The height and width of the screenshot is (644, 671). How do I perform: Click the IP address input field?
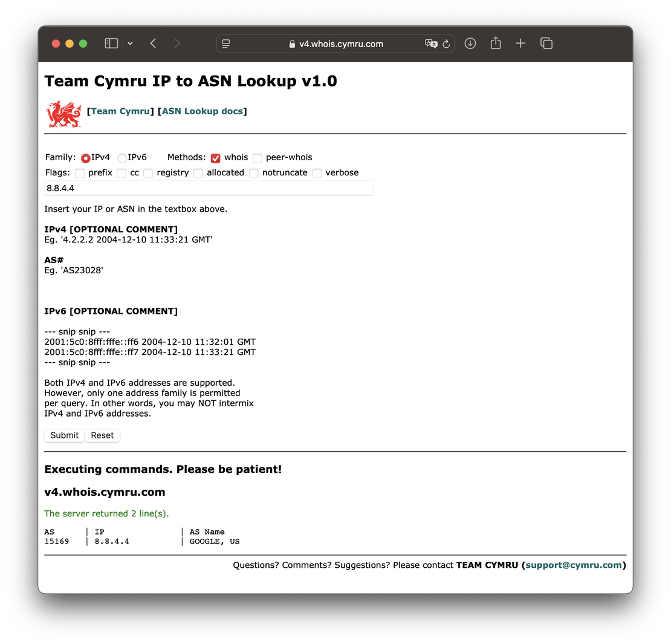[209, 187]
